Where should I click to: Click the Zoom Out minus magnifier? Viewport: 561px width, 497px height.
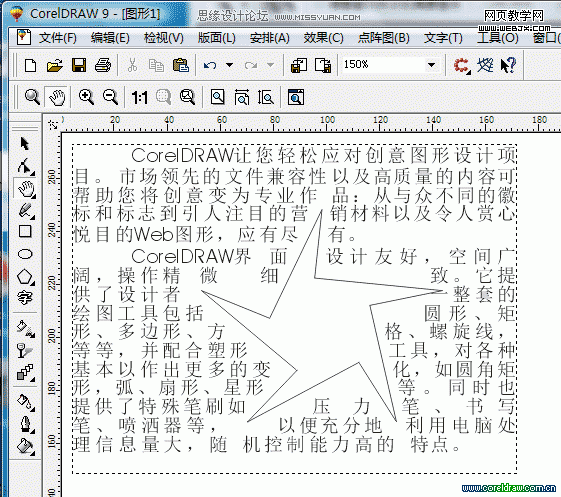tap(110, 97)
